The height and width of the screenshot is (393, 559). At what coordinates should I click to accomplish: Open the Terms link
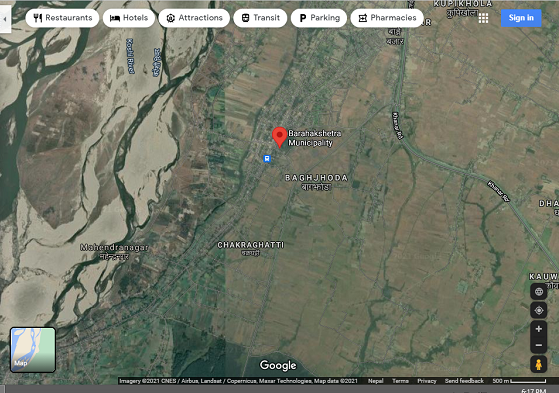[x=400, y=381]
